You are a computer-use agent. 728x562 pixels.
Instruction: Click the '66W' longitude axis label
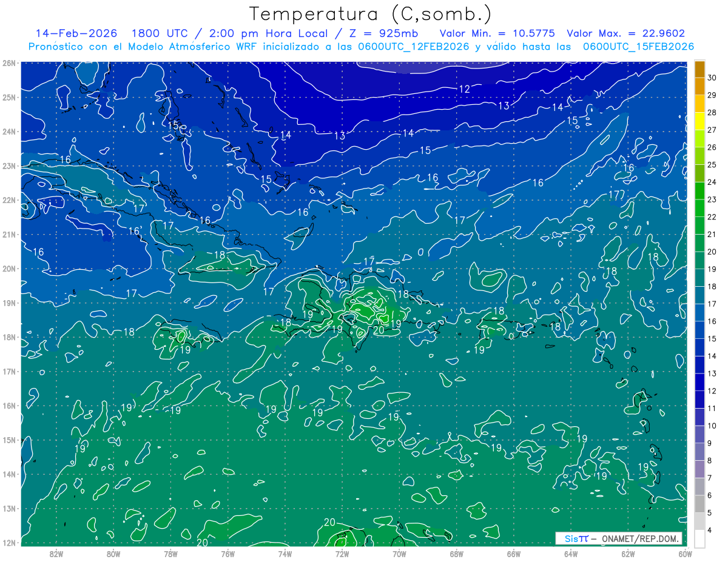(x=513, y=554)
